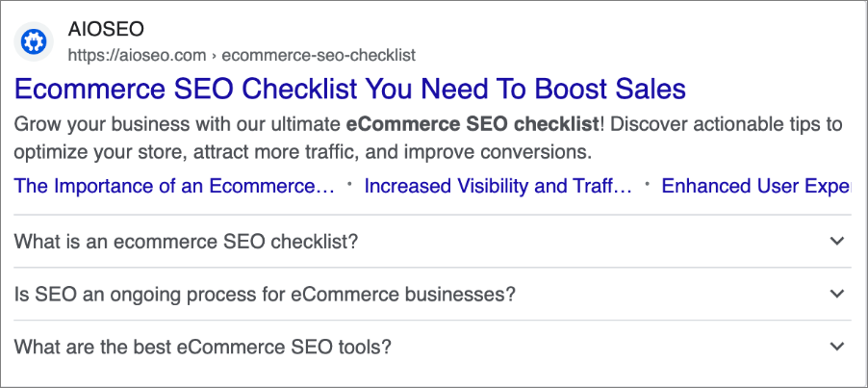
Task: Click the AIOSEO gear favicon
Action: click(x=34, y=41)
